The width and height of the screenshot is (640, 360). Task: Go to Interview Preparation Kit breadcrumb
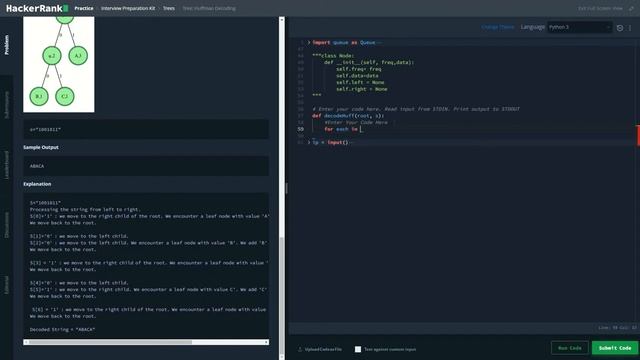(128, 8)
